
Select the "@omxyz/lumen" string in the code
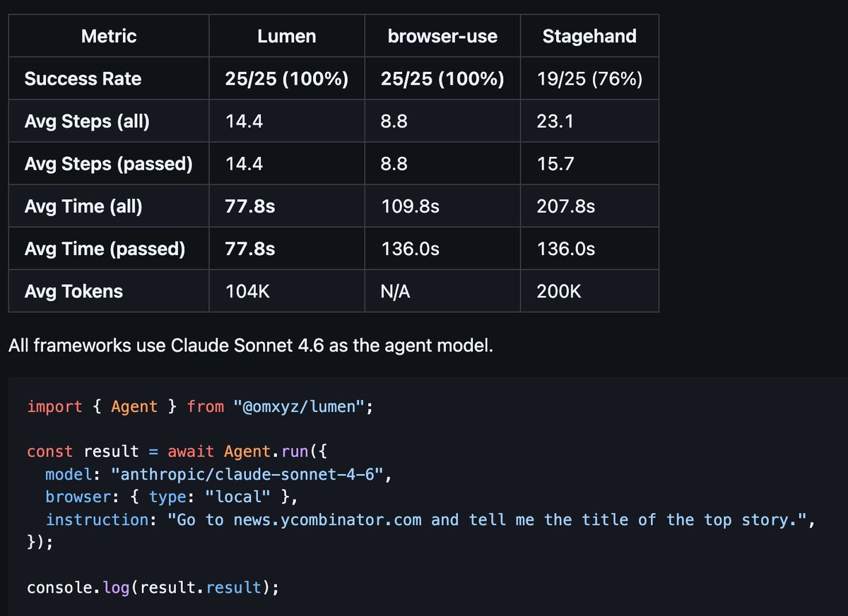(298, 407)
